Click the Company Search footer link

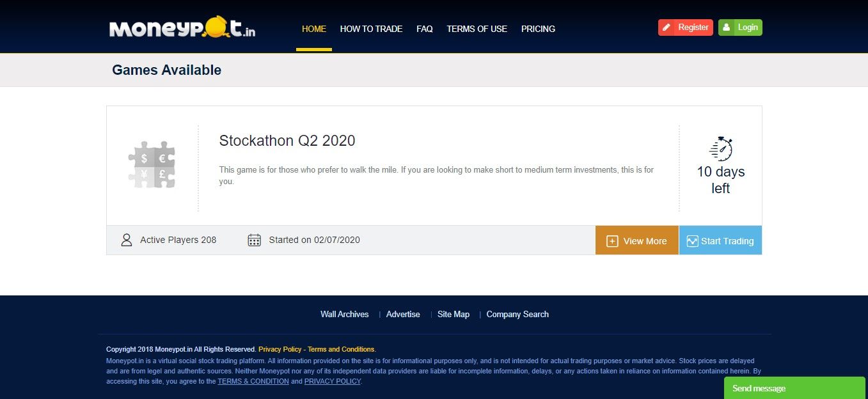pos(517,314)
